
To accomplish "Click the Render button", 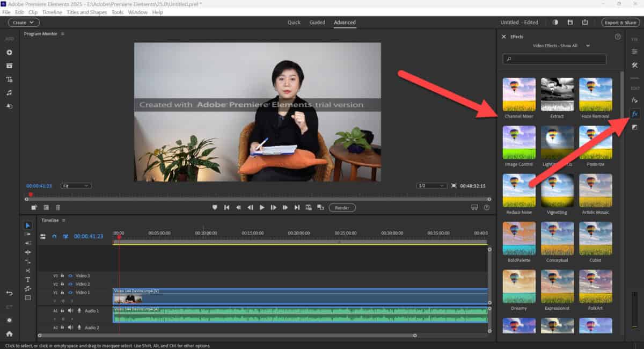I will coord(342,207).
